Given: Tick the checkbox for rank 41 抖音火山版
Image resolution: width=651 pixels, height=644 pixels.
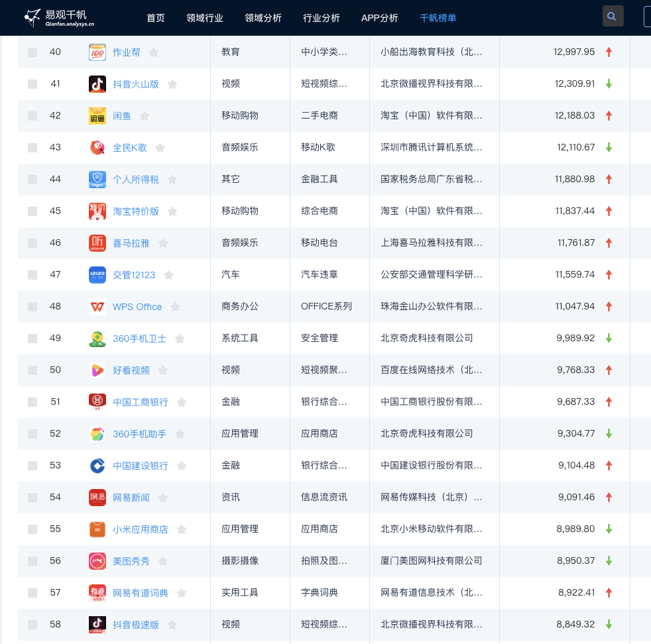Looking at the screenshot, I should click(x=32, y=84).
